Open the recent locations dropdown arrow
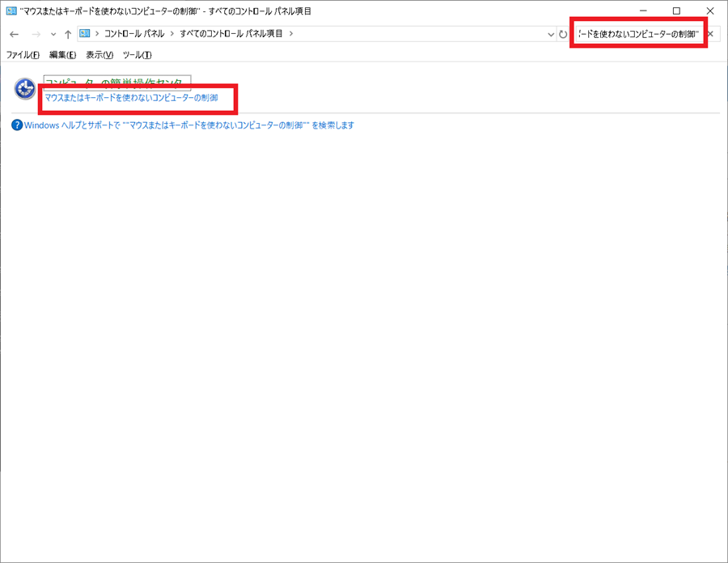 (53, 34)
